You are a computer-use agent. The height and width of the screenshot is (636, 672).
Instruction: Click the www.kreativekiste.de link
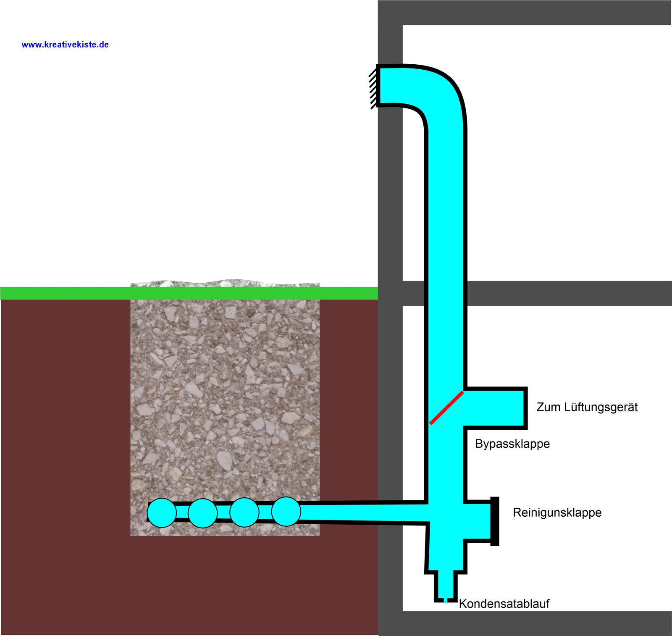65,45
